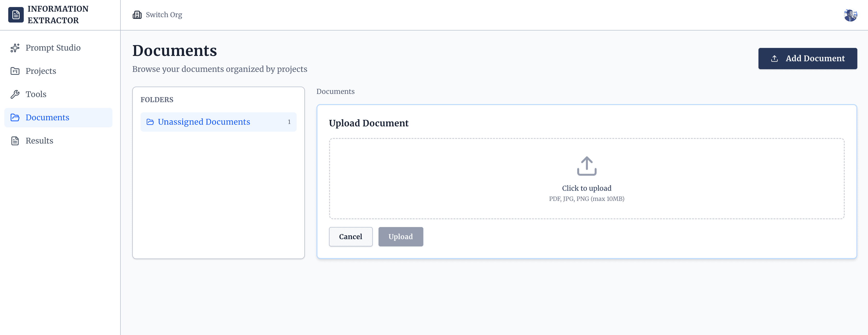Click the folder icon beside Unassigned Documents
Screen dimensions: 868x335
click(150, 122)
